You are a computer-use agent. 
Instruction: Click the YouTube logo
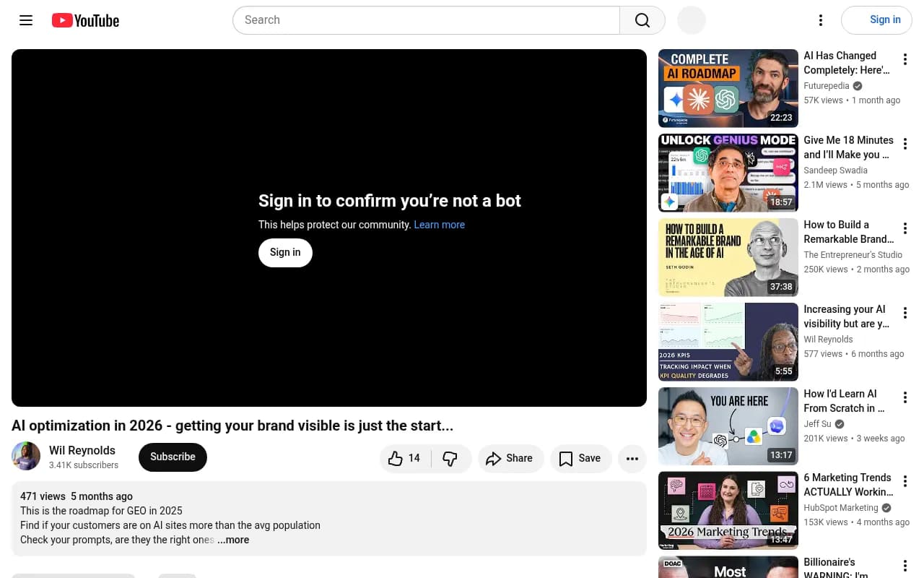tap(85, 20)
